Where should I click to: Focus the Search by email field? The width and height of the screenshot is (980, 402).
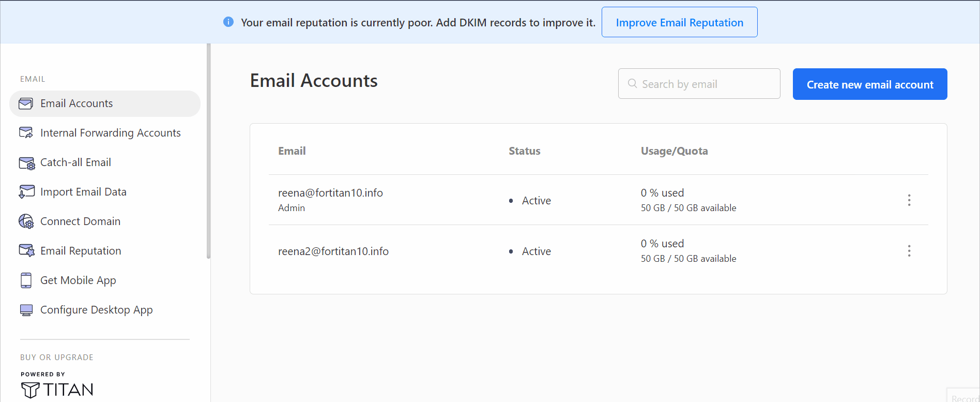699,84
